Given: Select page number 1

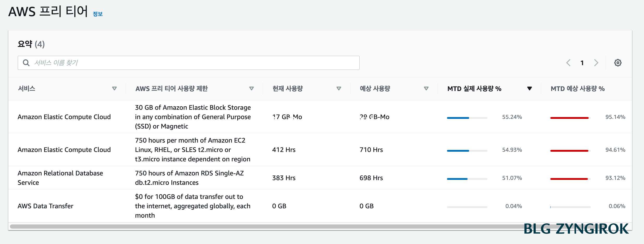Looking at the screenshot, I should tap(582, 63).
